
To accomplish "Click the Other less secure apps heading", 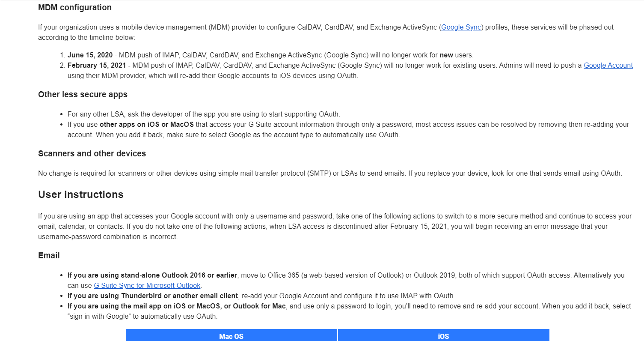I will coord(83,94).
